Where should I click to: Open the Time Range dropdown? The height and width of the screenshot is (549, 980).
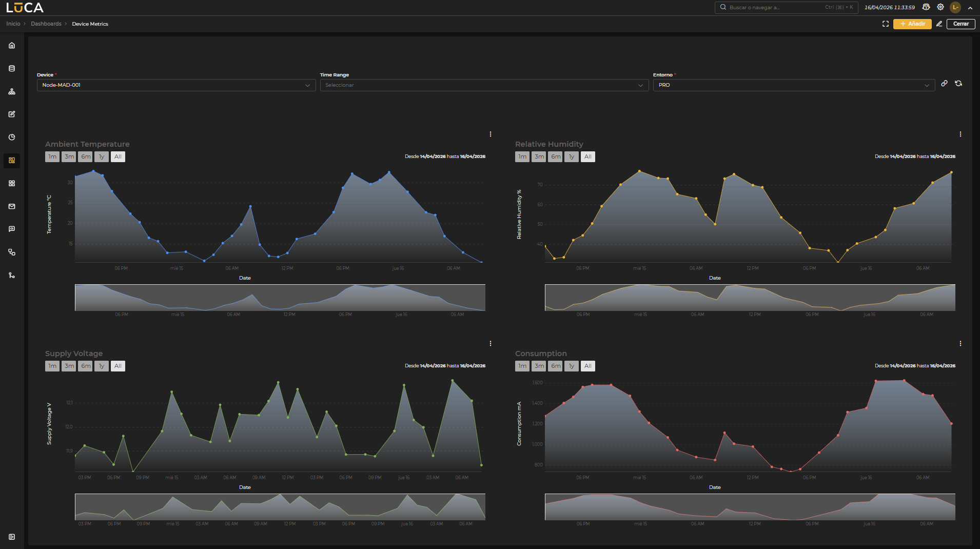pyautogui.click(x=484, y=85)
